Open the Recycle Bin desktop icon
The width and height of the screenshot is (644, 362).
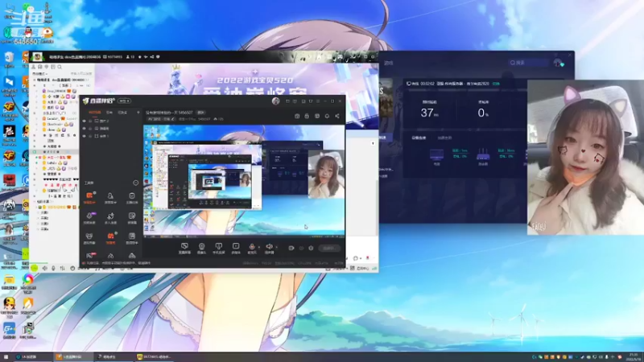[9, 60]
